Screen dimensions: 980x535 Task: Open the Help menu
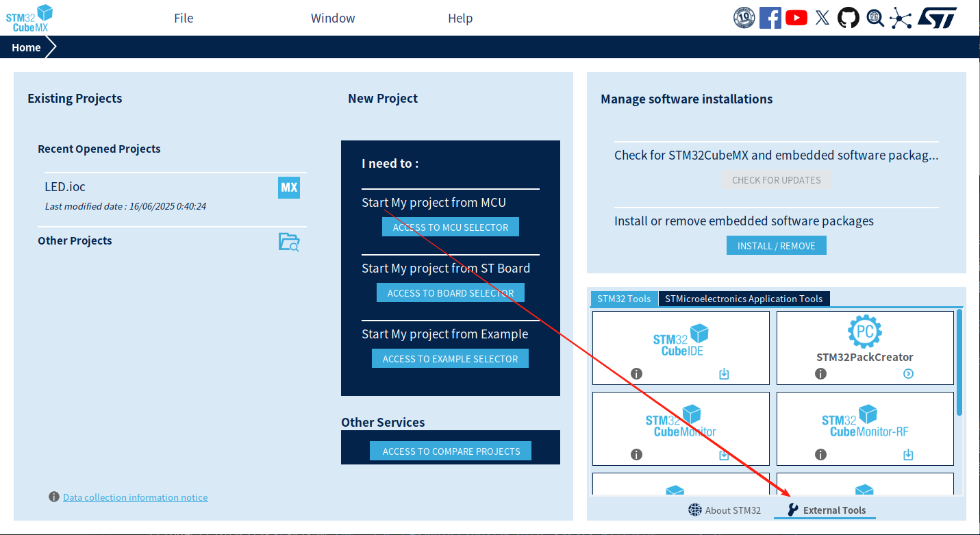click(x=460, y=18)
